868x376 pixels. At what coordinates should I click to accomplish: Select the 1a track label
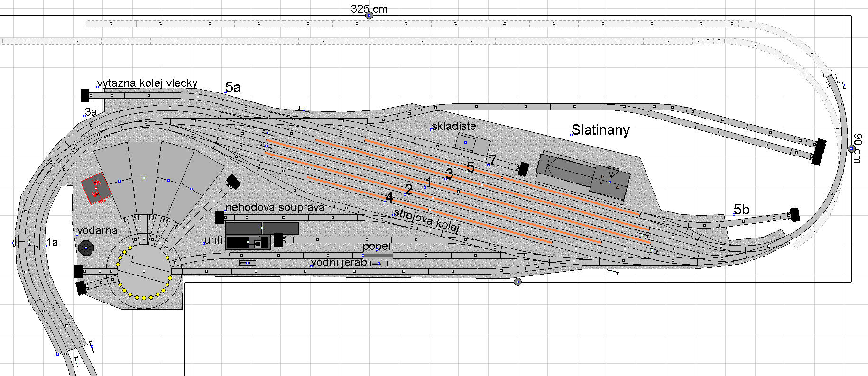(x=52, y=243)
